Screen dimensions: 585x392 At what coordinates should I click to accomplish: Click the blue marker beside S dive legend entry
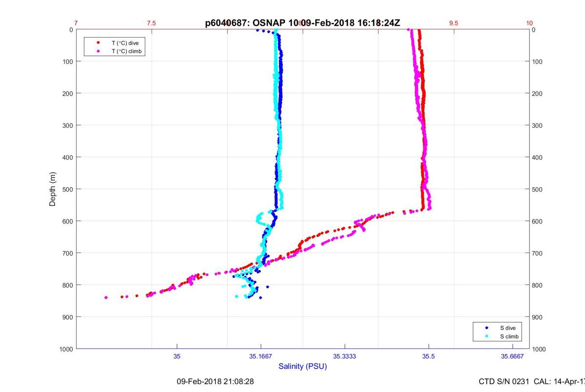(x=487, y=328)
